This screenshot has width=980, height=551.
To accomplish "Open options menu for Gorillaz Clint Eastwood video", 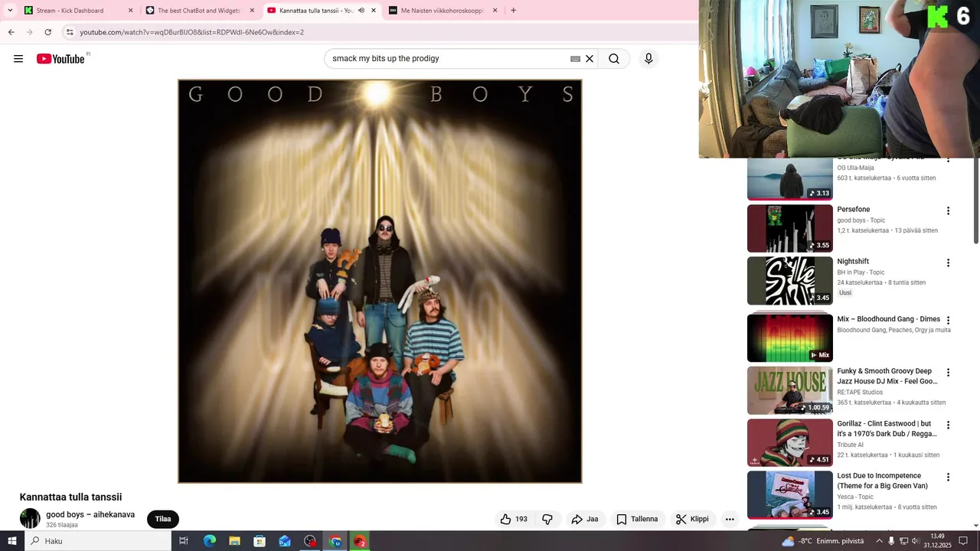I will tap(948, 425).
